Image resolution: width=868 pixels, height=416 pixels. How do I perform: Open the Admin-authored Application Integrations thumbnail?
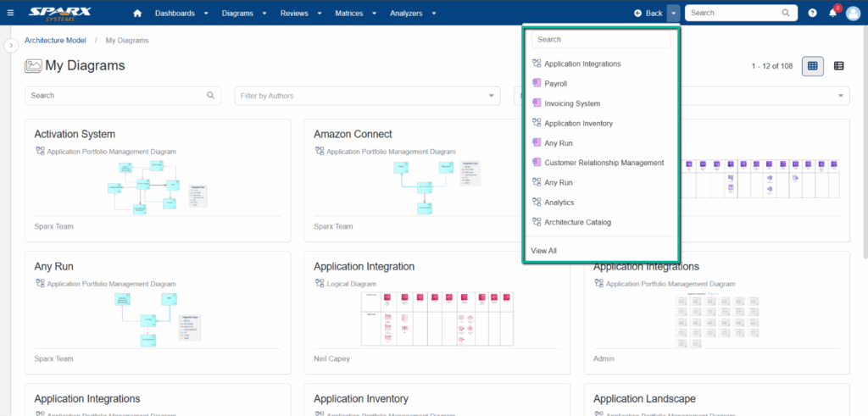[x=716, y=322]
